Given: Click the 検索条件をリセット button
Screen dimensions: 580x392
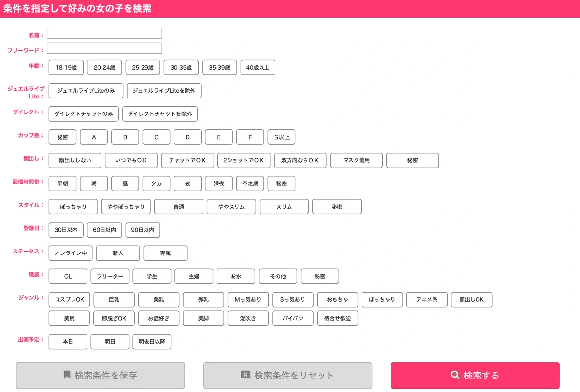Looking at the screenshot, I should pyautogui.click(x=288, y=375).
